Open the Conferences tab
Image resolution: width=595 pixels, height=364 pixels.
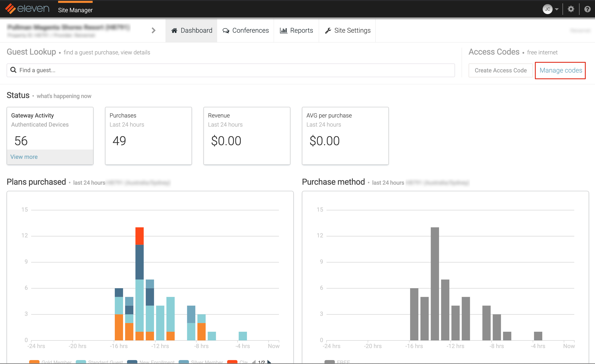click(245, 30)
